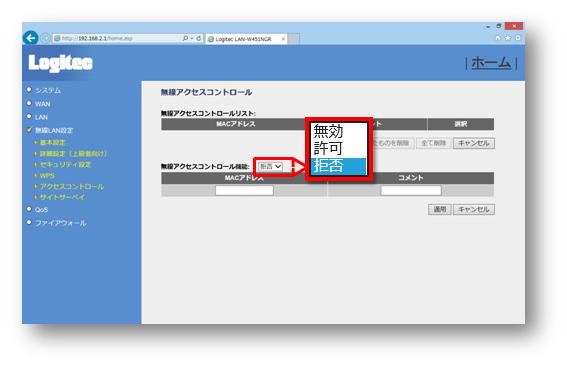
Task: Open the ファイアウォール menu in sidebar
Action: (x=60, y=223)
